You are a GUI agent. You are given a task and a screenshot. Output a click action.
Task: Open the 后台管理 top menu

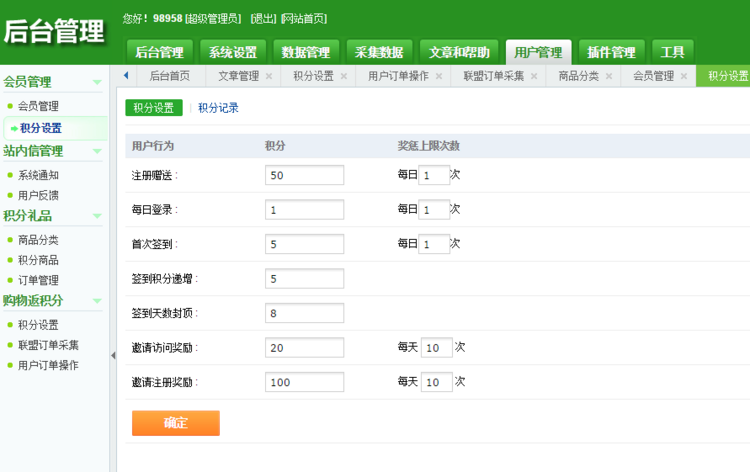tap(159, 52)
